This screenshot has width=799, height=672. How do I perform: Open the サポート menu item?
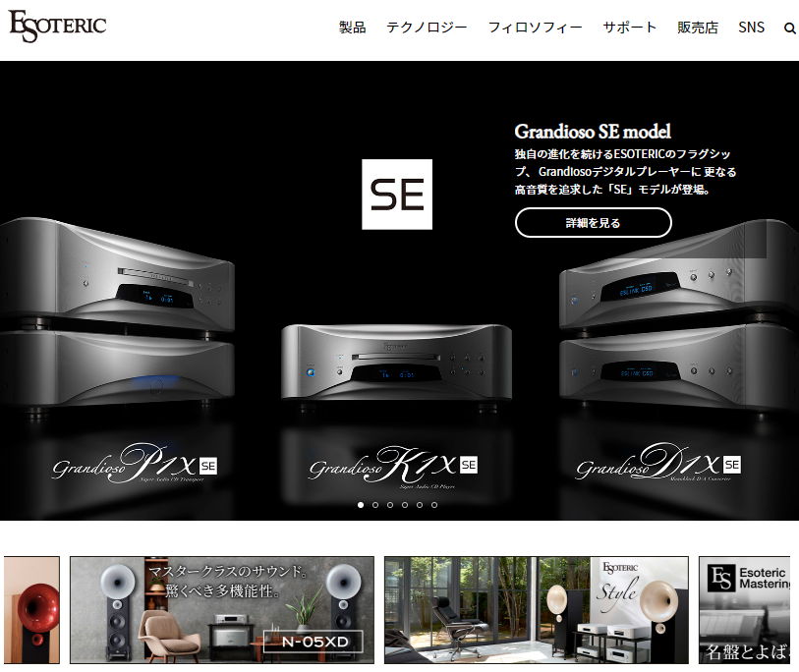tap(630, 28)
